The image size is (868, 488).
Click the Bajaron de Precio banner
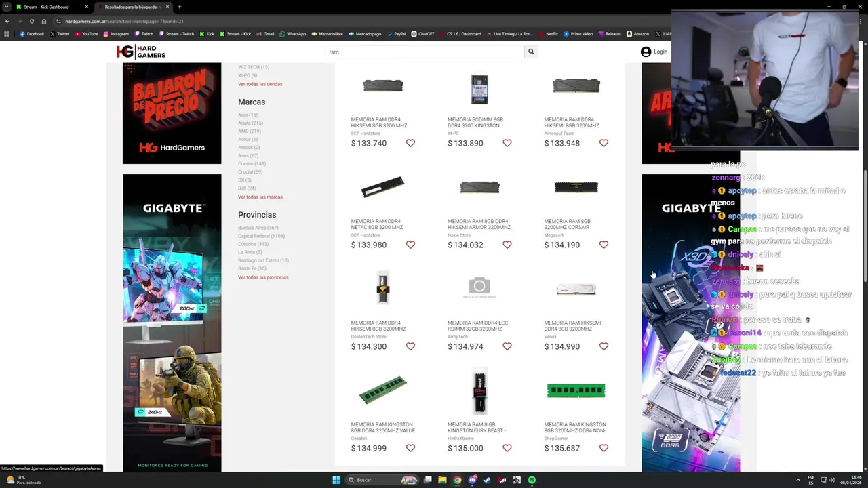pyautogui.click(x=172, y=113)
